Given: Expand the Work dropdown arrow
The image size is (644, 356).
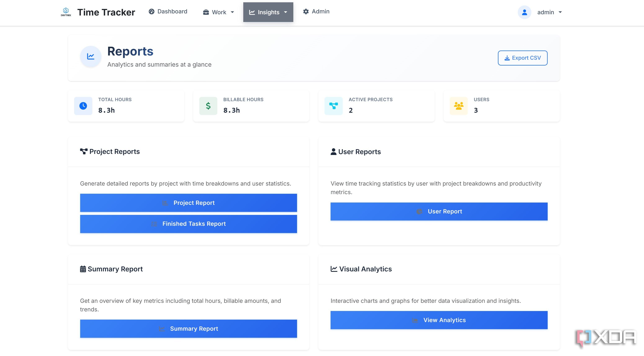Looking at the screenshot, I should tap(232, 12).
